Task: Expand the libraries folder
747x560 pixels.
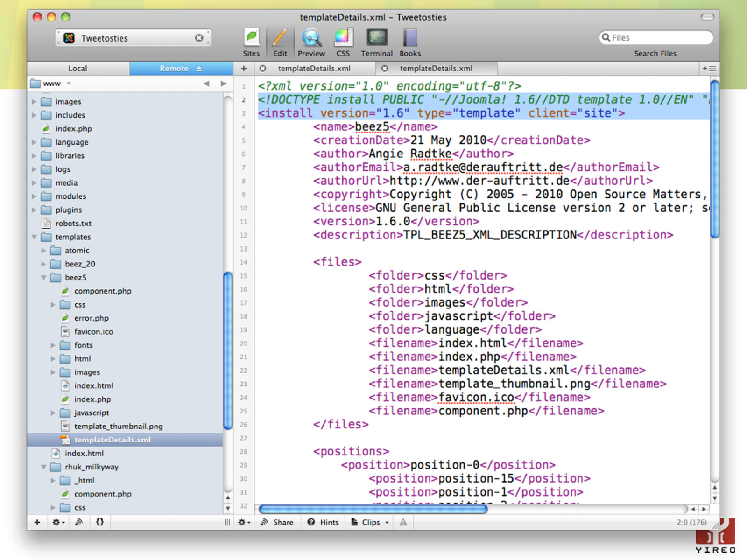Action: (34, 156)
